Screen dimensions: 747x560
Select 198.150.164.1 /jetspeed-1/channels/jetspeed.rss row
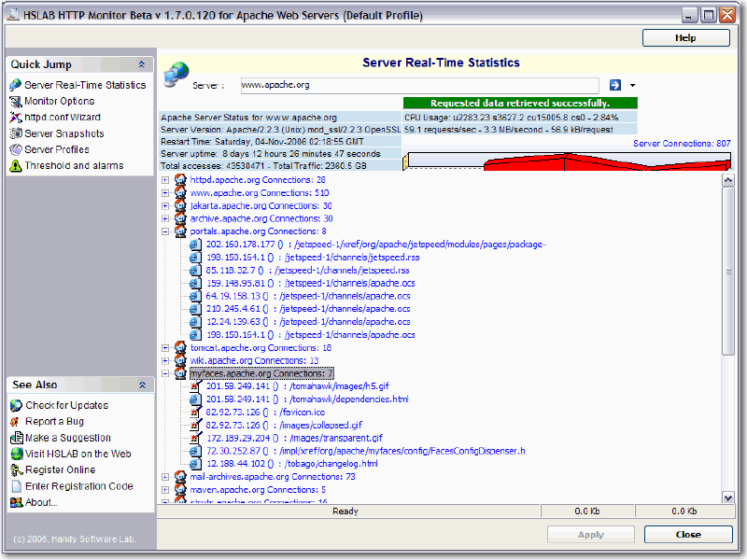313,258
